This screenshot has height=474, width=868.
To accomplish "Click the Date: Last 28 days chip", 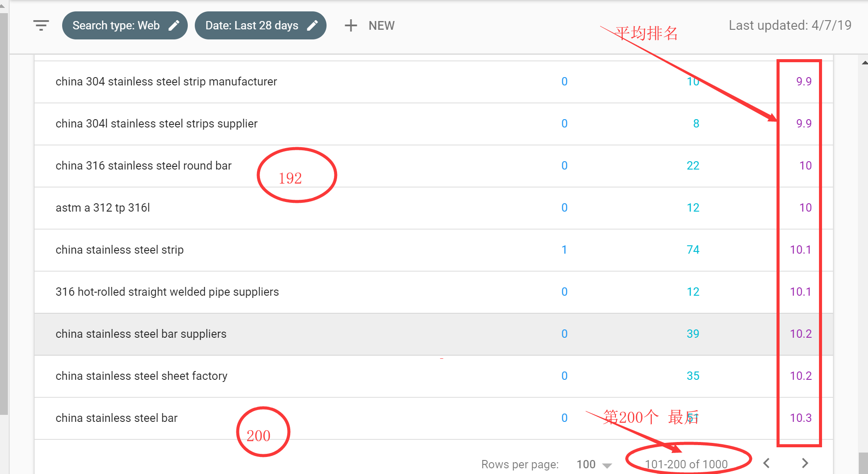I will point(260,25).
